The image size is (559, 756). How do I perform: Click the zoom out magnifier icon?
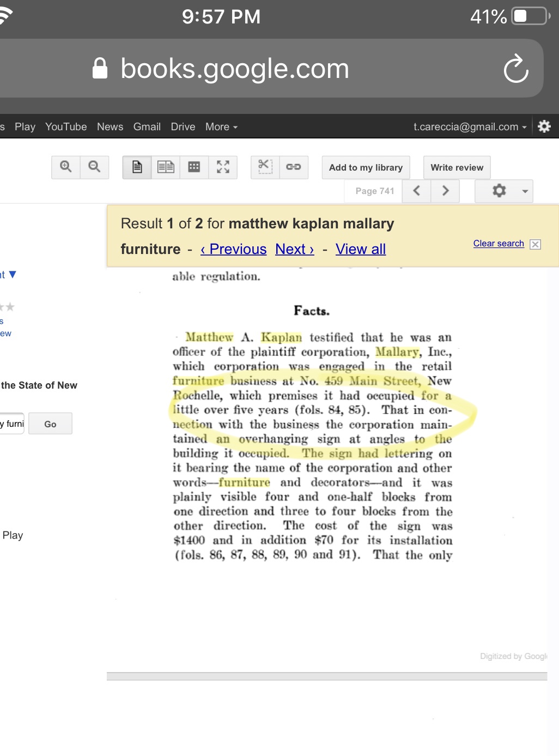tap(94, 167)
